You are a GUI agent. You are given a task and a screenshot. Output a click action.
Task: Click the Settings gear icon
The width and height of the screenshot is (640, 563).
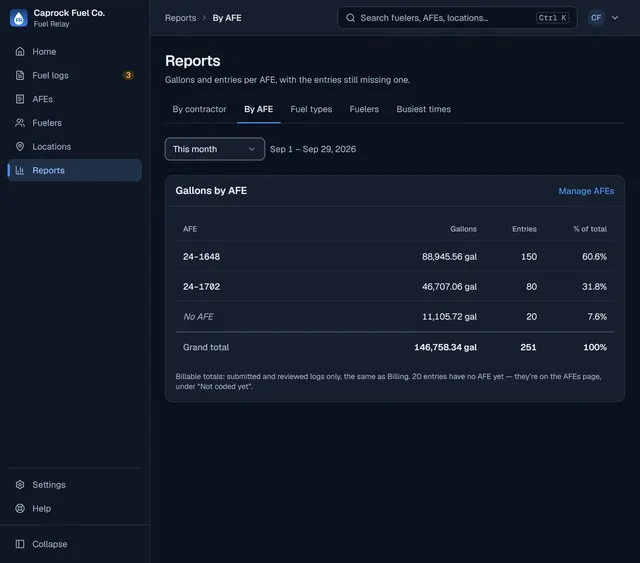click(x=20, y=485)
